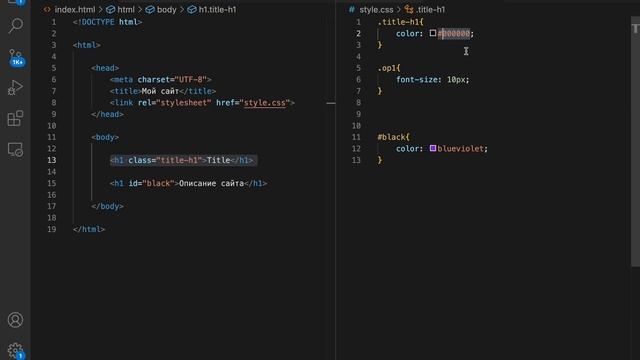Click the opening <body> tag
Screen dimensions: 640x360
click(105, 137)
